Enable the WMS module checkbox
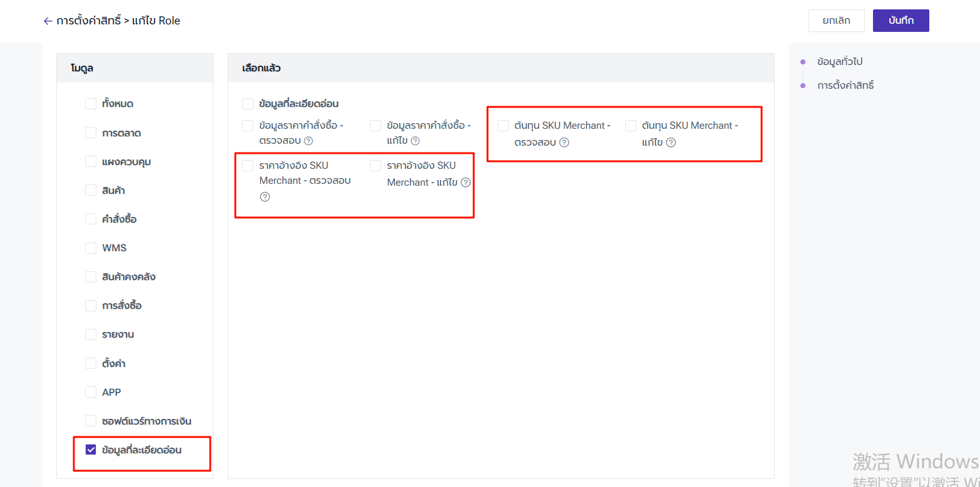 (91, 248)
